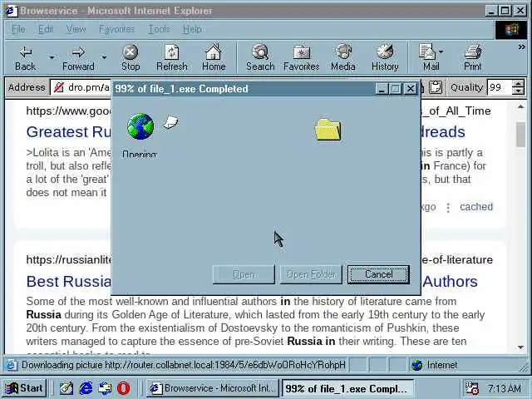The width and height of the screenshot is (532, 399).
Task: Click the Windows logo throbber icon
Action: click(512, 30)
